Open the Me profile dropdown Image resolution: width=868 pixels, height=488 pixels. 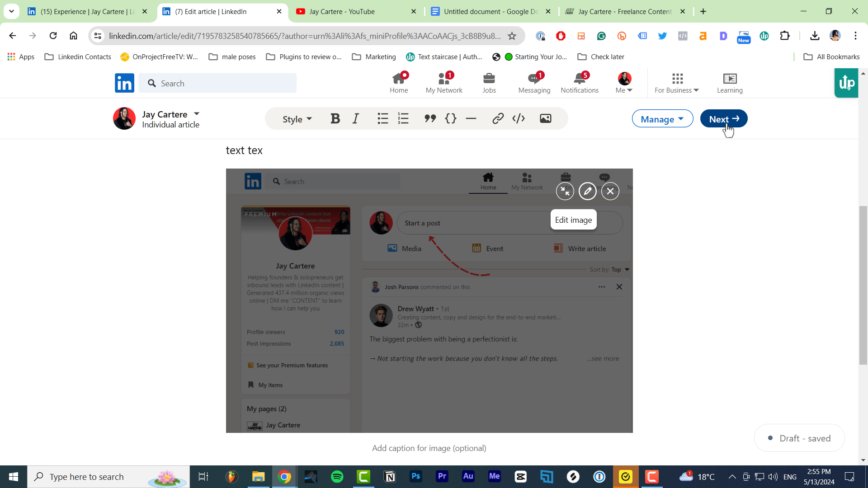point(623,83)
